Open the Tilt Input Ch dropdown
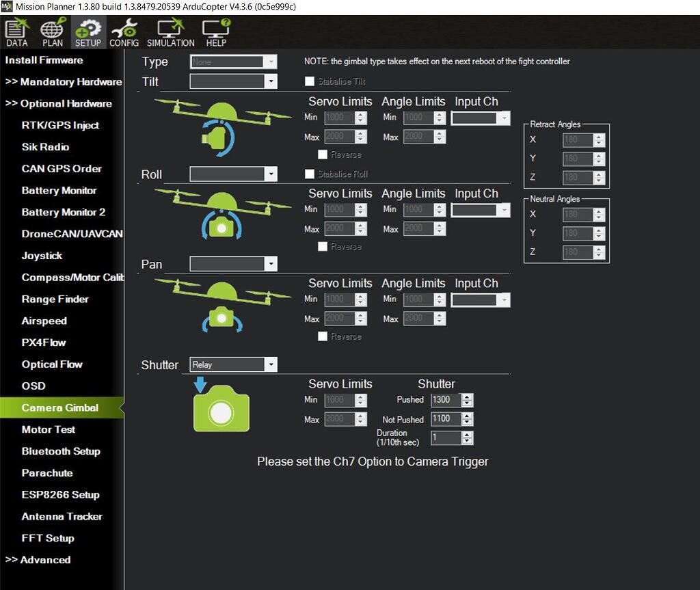 tap(481, 118)
